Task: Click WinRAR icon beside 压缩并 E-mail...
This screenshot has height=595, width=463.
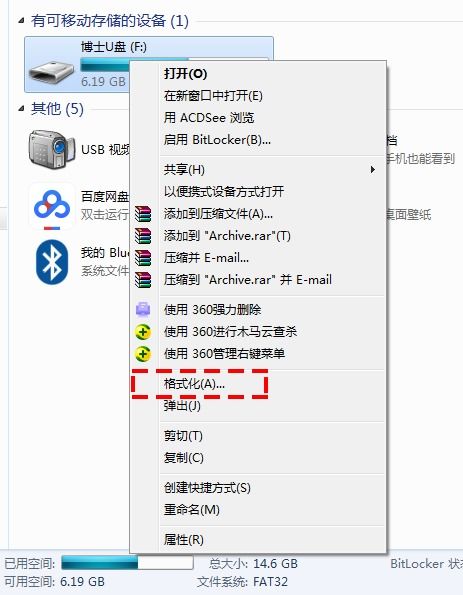Action: pyautogui.click(x=143, y=258)
